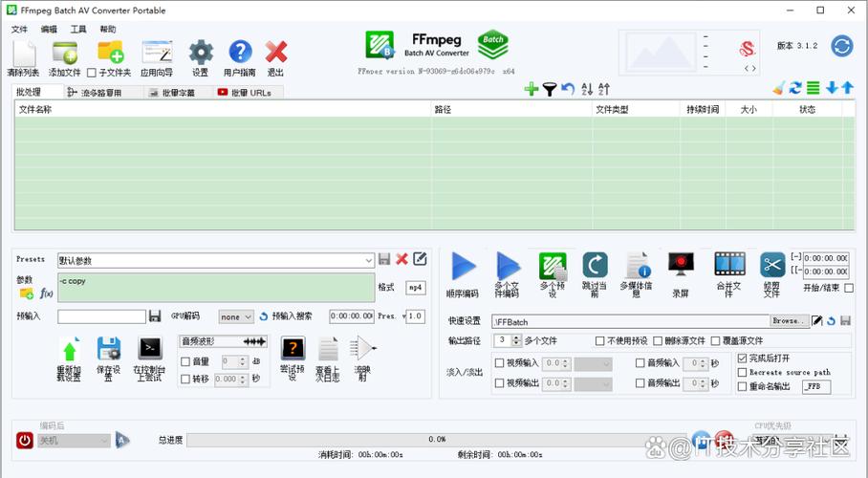
Task: Click the 合并文件 merge files film icon
Action: pos(729,267)
